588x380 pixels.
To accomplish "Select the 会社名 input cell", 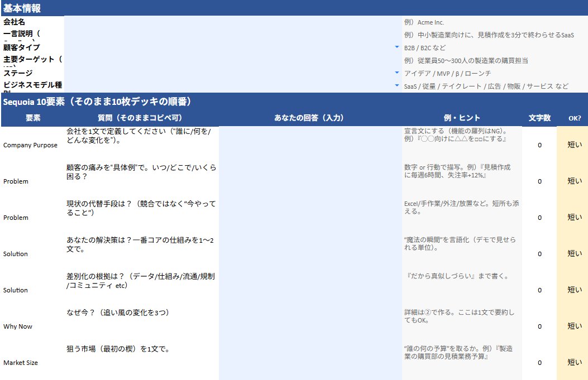I will click(x=233, y=22).
